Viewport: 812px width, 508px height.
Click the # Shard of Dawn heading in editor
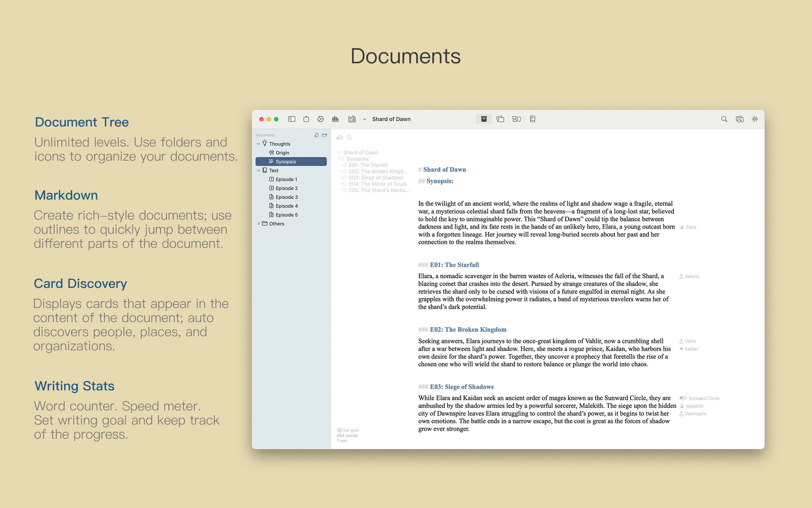[442, 170]
